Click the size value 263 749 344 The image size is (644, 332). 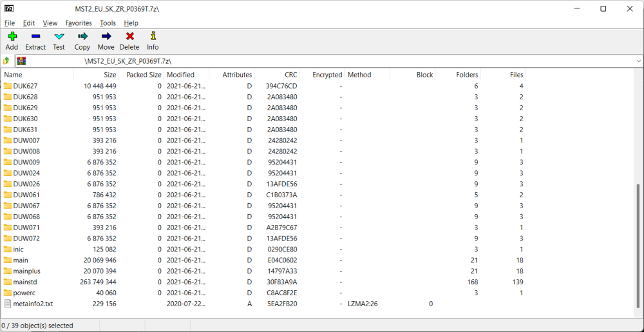[98, 282]
